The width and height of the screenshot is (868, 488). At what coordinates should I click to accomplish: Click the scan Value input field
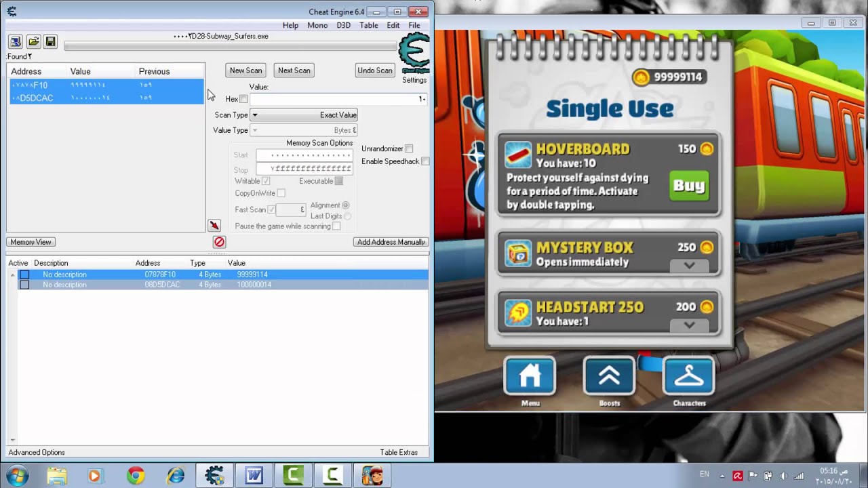click(338, 99)
